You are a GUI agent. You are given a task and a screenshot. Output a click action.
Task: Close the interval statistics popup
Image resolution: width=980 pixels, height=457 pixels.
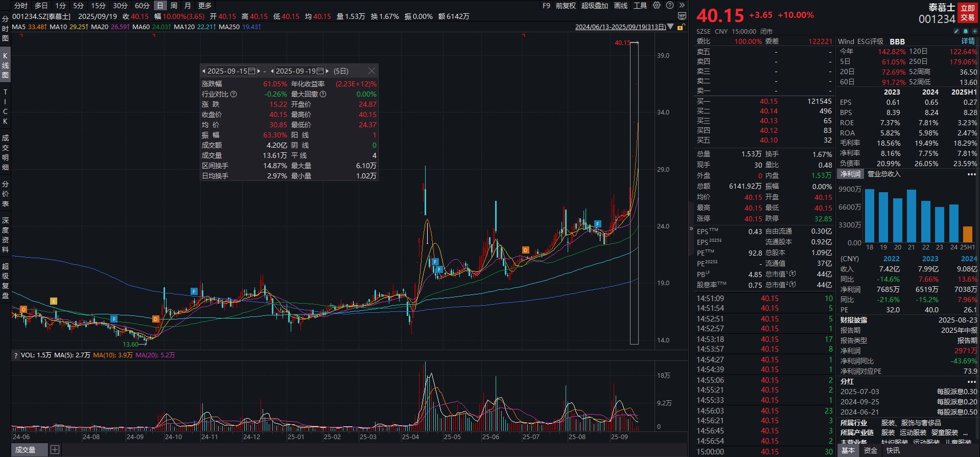click(371, 71)
